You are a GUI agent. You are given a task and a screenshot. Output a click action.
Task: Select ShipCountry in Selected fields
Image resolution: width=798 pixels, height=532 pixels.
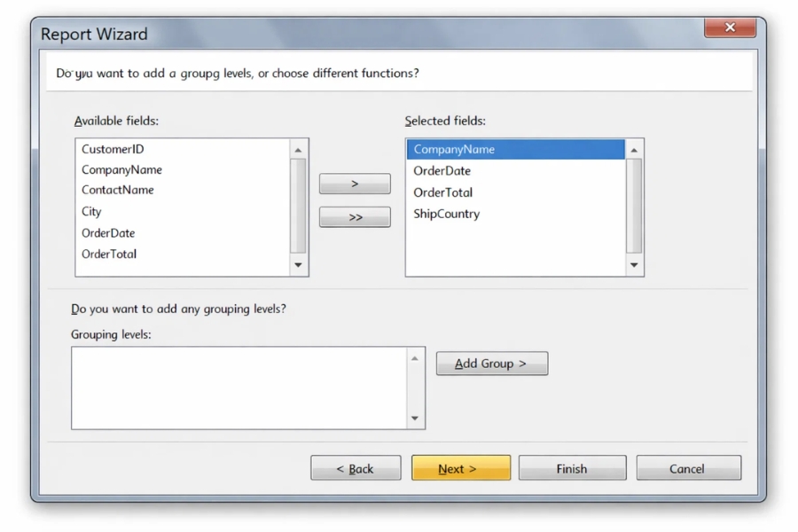(x=446, y=214)
